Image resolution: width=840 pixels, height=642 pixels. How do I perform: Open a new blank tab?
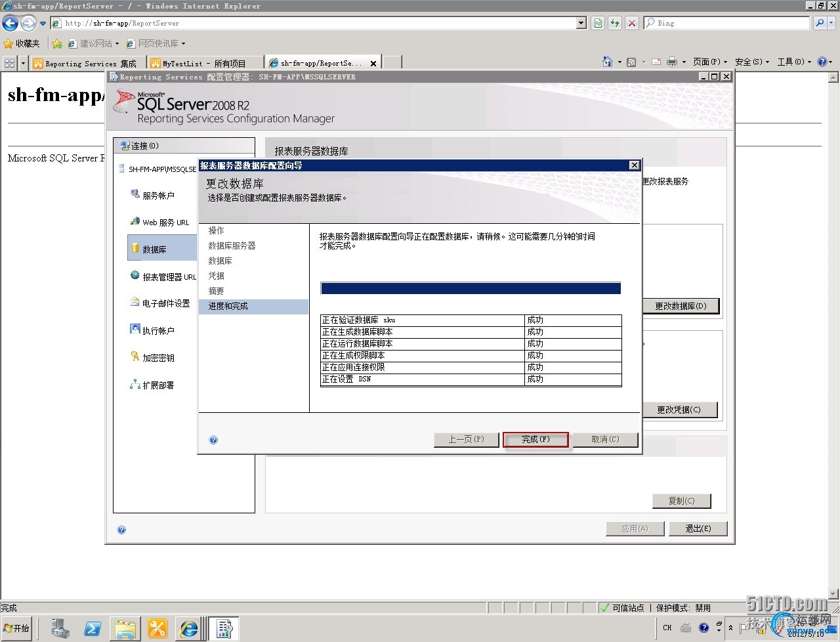pyautogui.click(x=392, y=62)
